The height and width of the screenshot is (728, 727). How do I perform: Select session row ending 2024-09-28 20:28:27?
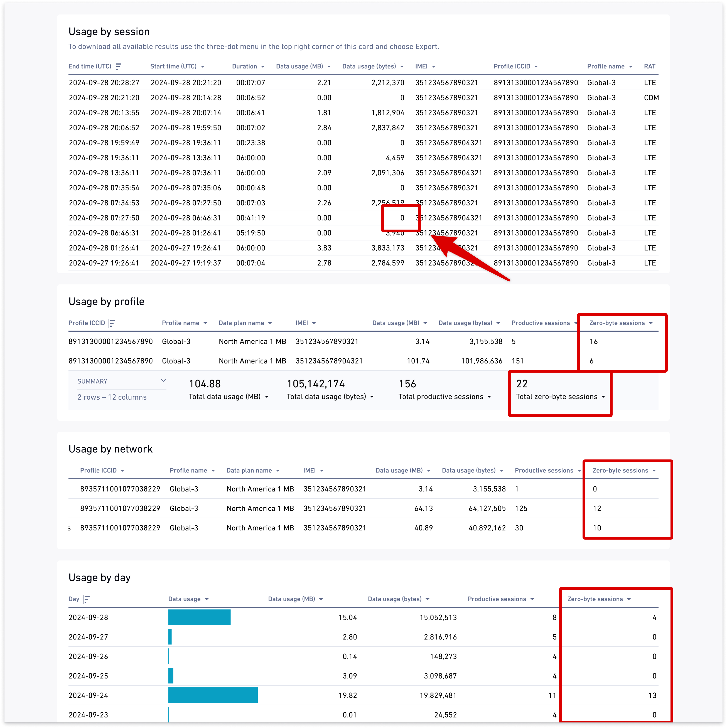(363, 83)
